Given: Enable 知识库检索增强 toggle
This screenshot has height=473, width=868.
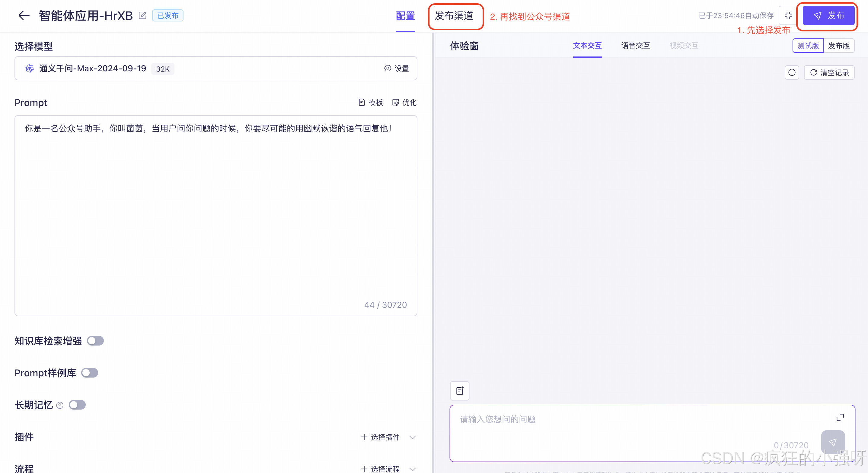Looking at the screenshot, I should coord(95,341).
